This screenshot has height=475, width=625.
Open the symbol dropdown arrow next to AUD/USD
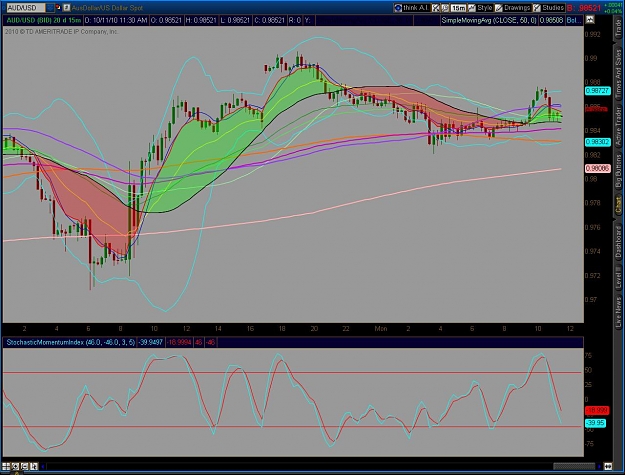coord(49,8)
